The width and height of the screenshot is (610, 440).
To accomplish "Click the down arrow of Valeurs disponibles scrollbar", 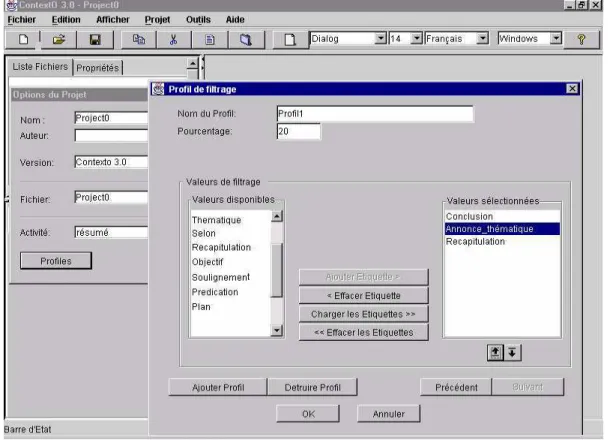I will tap(277, 331).
